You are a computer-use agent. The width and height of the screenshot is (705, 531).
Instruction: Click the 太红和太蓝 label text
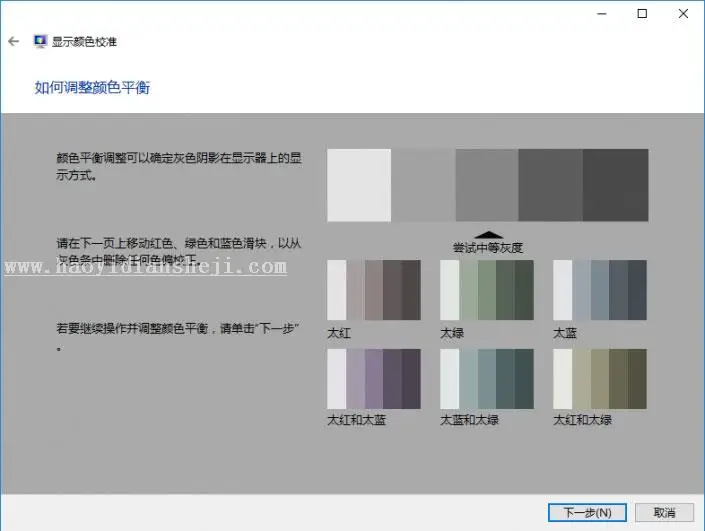point(357,420)
